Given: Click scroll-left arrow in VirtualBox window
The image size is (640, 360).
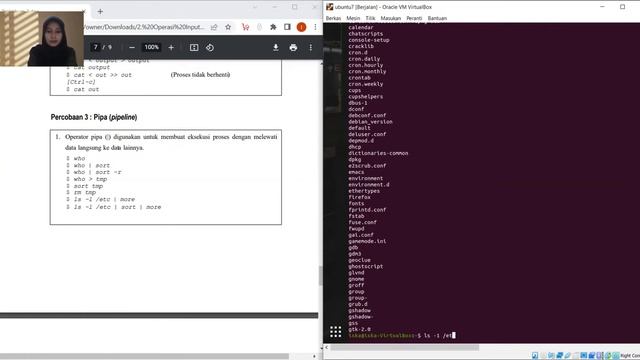Looking at the screenshot, I should click(x=326, y=347).
